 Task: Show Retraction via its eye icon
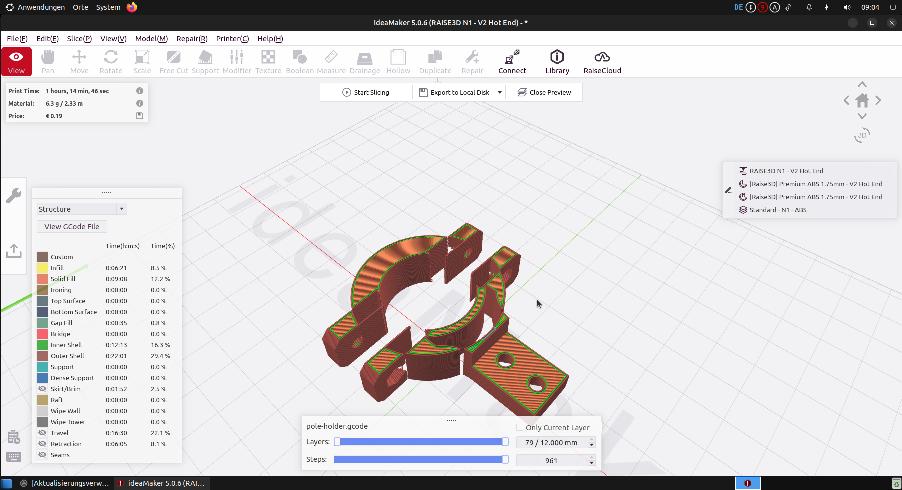[x=42, y=443]
